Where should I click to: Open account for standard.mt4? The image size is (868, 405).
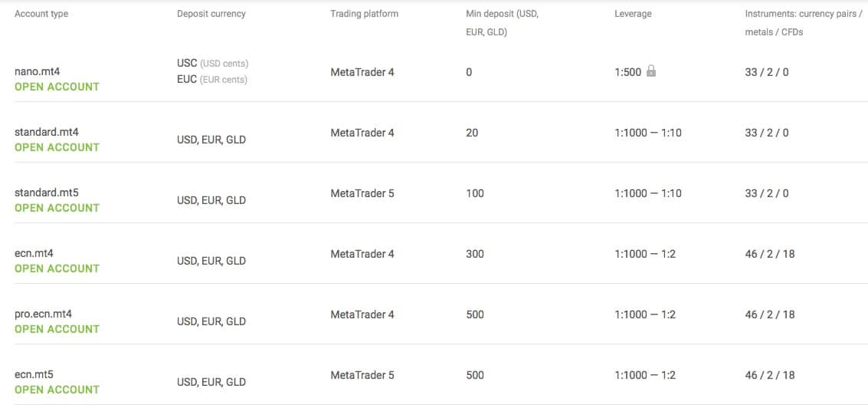[57, 147]
